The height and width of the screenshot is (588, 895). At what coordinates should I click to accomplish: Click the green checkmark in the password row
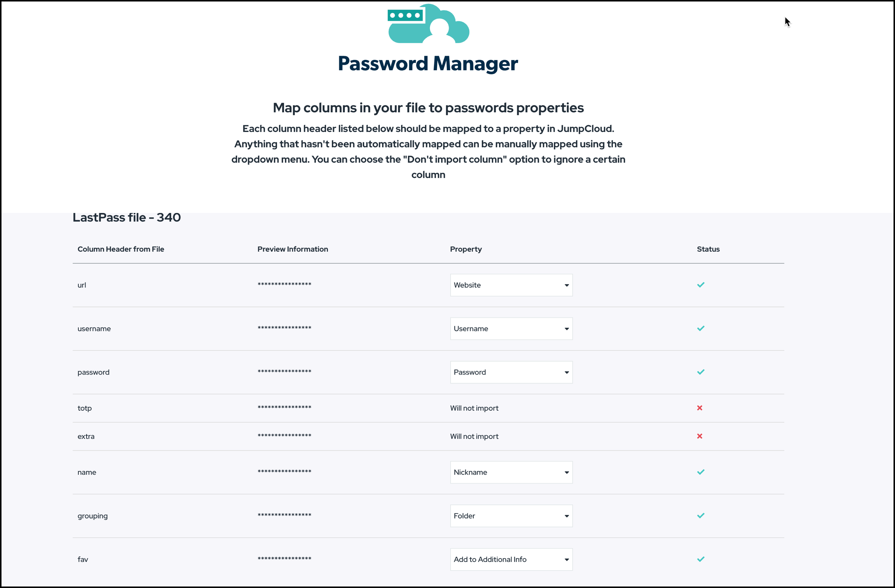tap(700, 372)
